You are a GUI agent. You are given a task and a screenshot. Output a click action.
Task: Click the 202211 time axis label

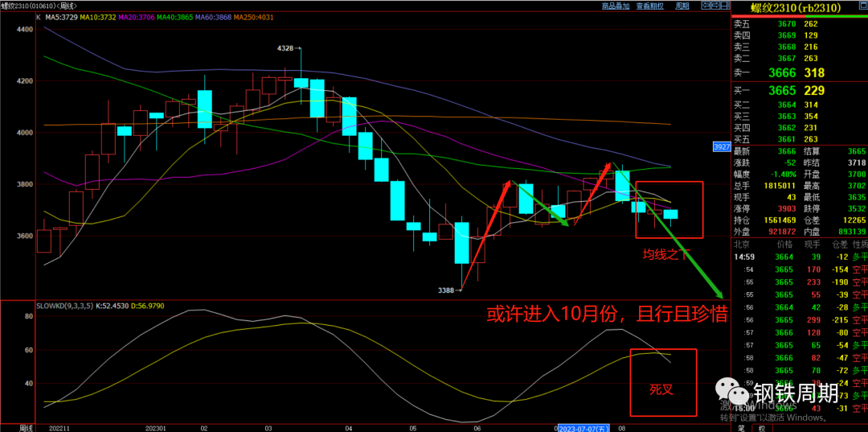pyautogui.click(x=58, y=427)
